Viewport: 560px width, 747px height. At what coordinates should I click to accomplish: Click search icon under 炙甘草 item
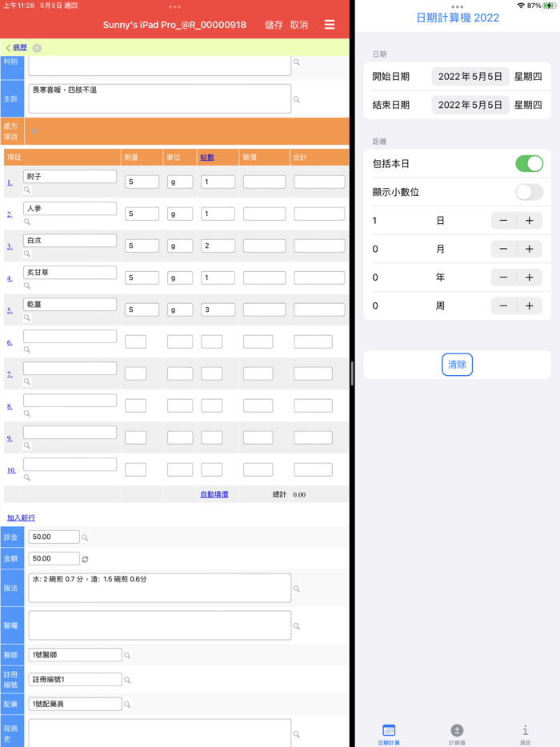pos(27,286)
